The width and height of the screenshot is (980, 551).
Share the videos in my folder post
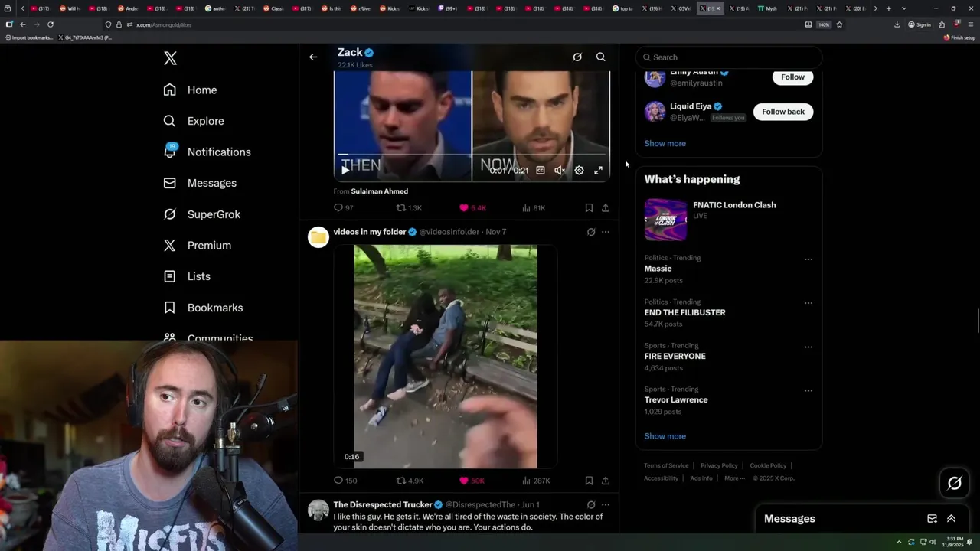point(606,481)
